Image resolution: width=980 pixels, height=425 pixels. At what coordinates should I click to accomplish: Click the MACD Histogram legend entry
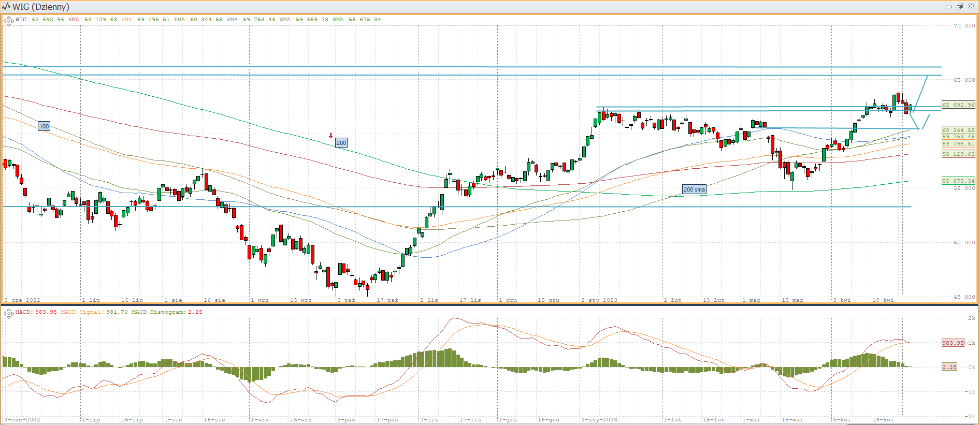click(x=167, y=312)
